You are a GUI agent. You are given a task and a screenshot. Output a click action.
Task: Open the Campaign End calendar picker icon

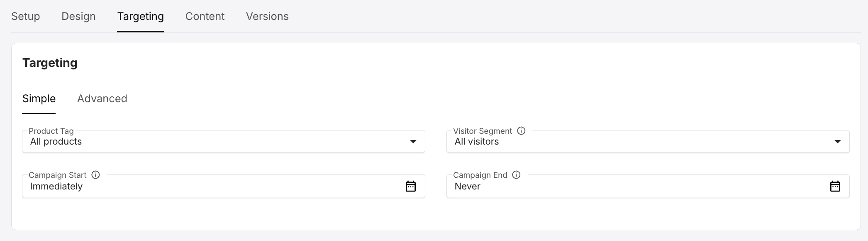835,186
